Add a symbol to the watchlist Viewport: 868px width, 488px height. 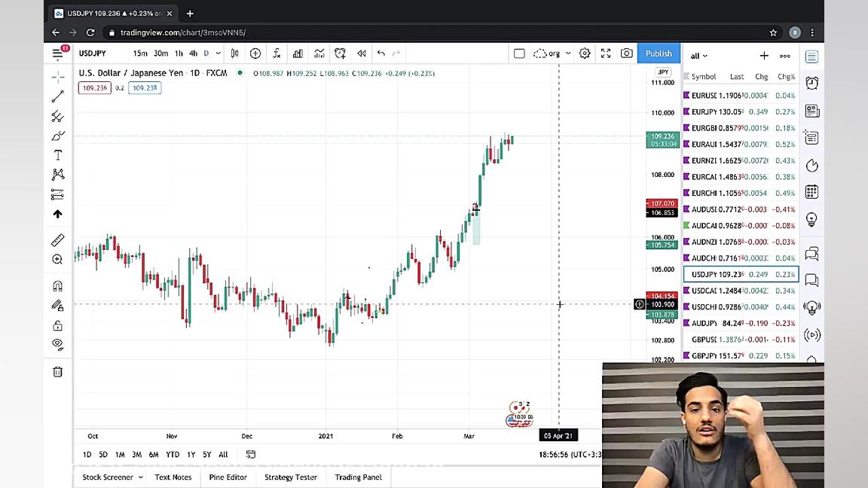point(764,56)
